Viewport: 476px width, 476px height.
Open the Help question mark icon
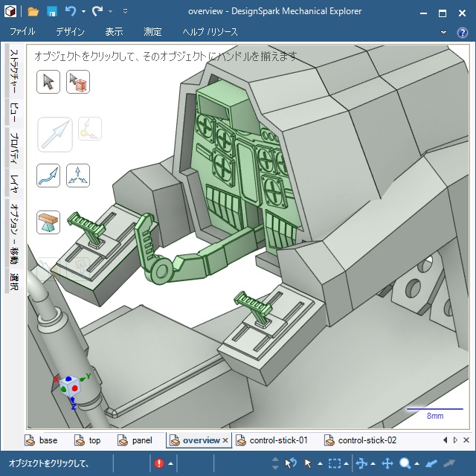(x=463, y=32)
